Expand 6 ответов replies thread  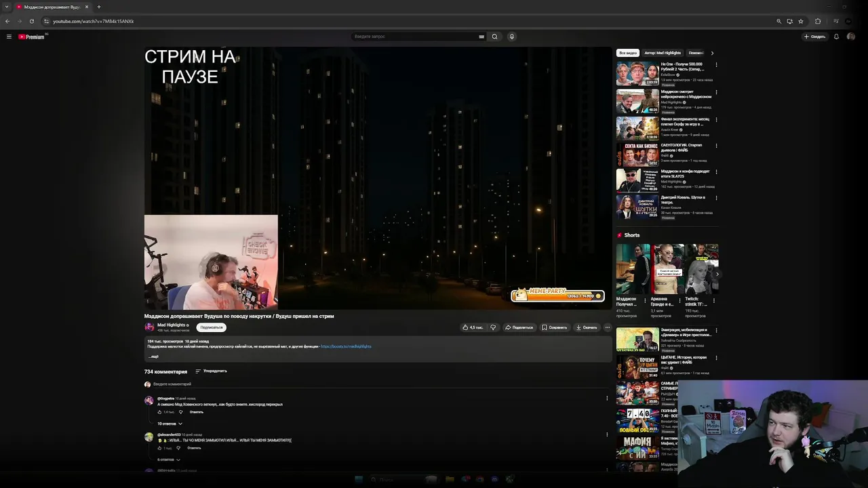tap(169, 460)
